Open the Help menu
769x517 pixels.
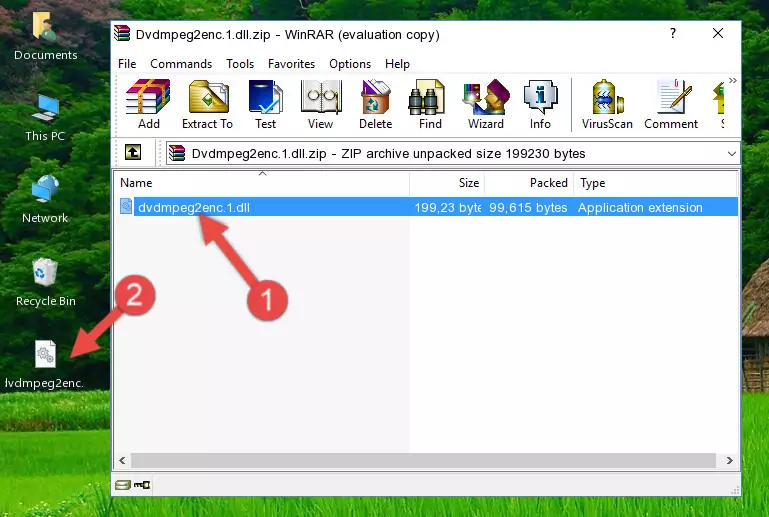pos(397,64)
